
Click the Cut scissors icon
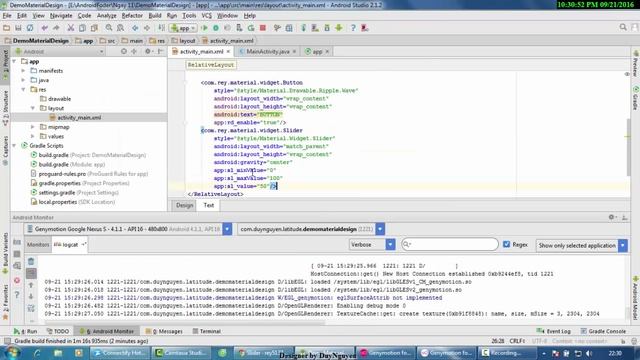[x=71, y=28]
